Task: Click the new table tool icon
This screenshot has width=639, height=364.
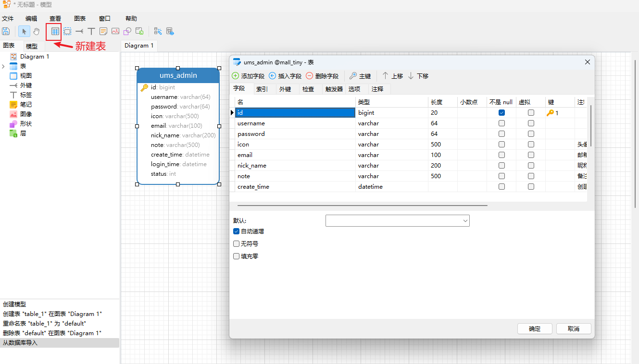Action: [x=55, y=31]
